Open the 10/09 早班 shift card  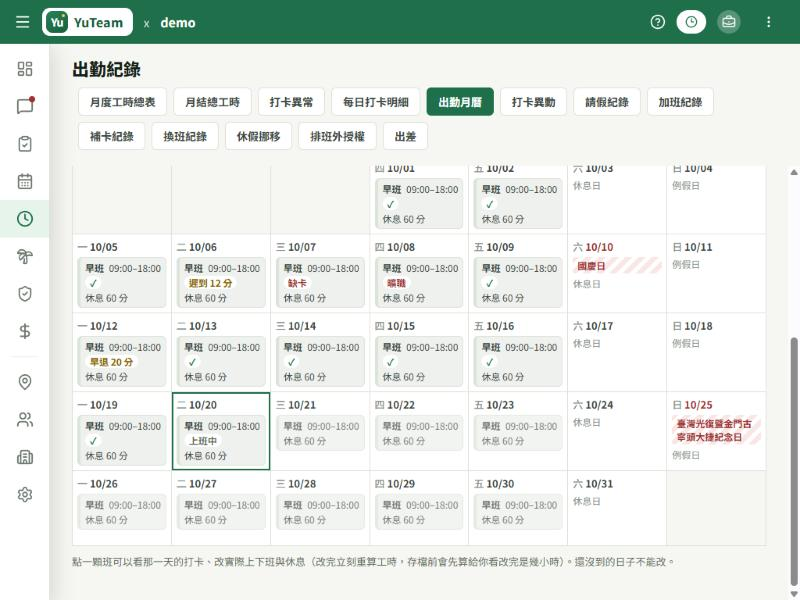point(518,283)
